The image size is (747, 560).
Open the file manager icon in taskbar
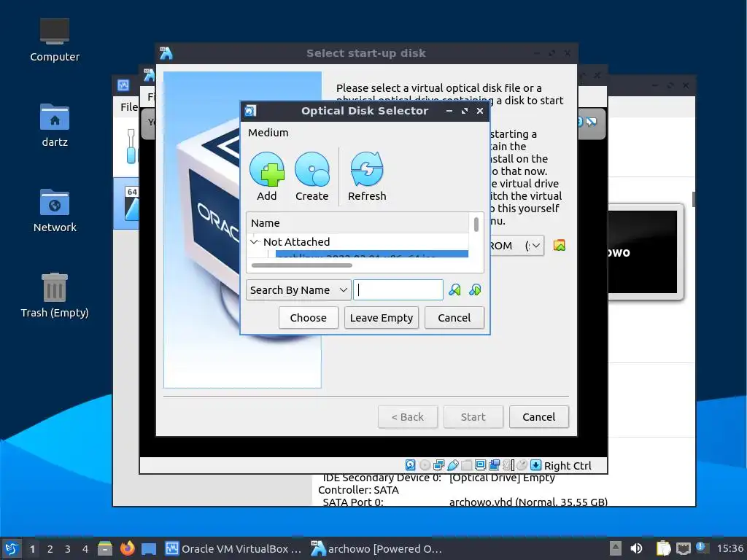[x=105, y=548]
